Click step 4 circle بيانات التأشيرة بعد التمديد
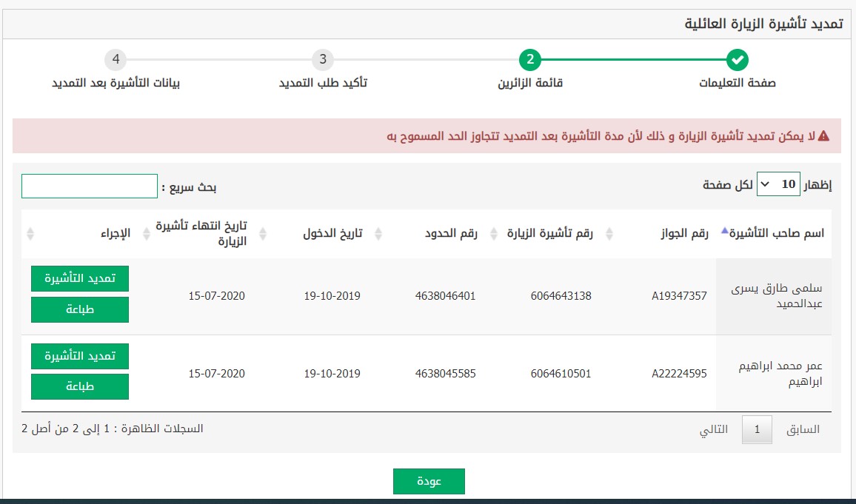 click(116, 60)
